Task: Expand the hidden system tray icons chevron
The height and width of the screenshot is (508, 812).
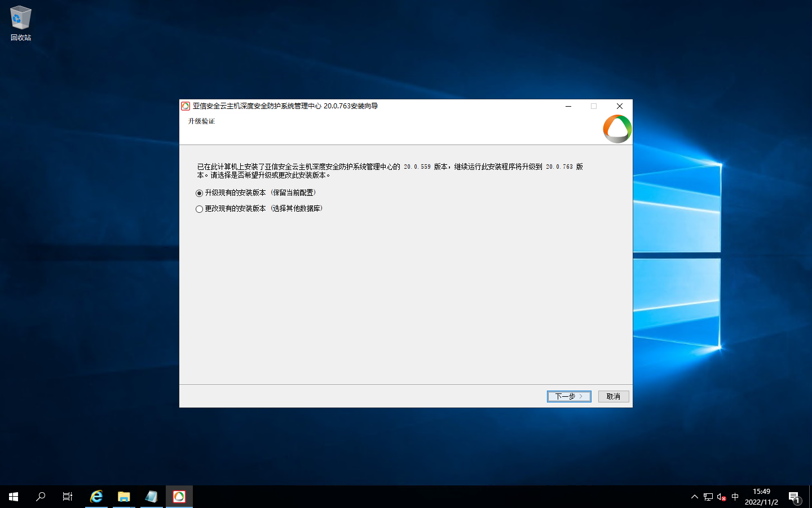Action: (694, 497)
